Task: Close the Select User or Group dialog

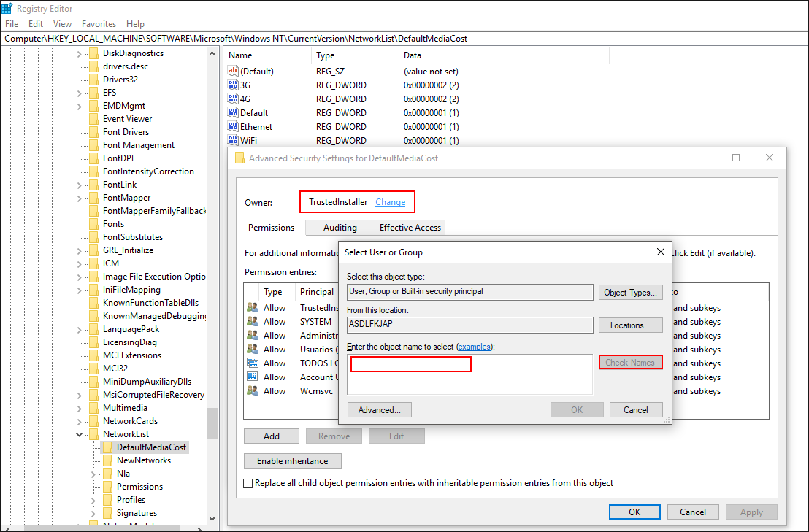Action: (660, 252)
